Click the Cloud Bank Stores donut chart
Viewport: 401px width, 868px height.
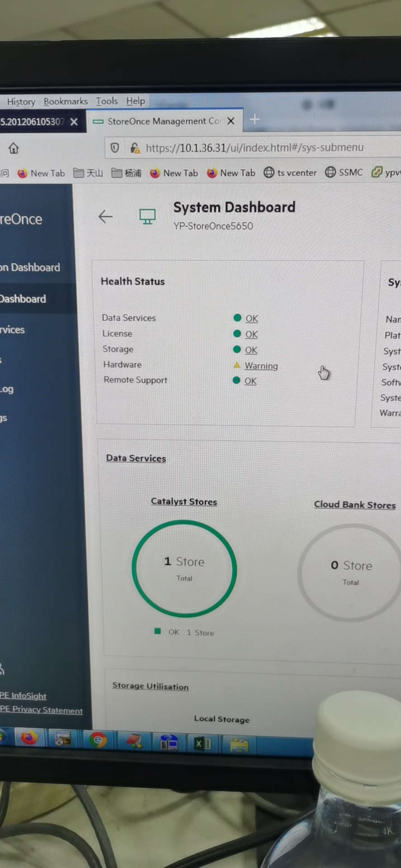coord(350,572)
